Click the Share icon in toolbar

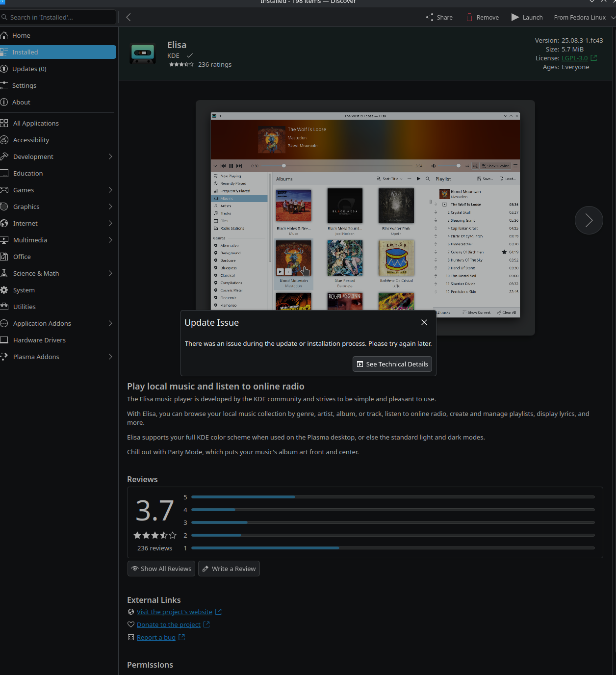point(430,17)
